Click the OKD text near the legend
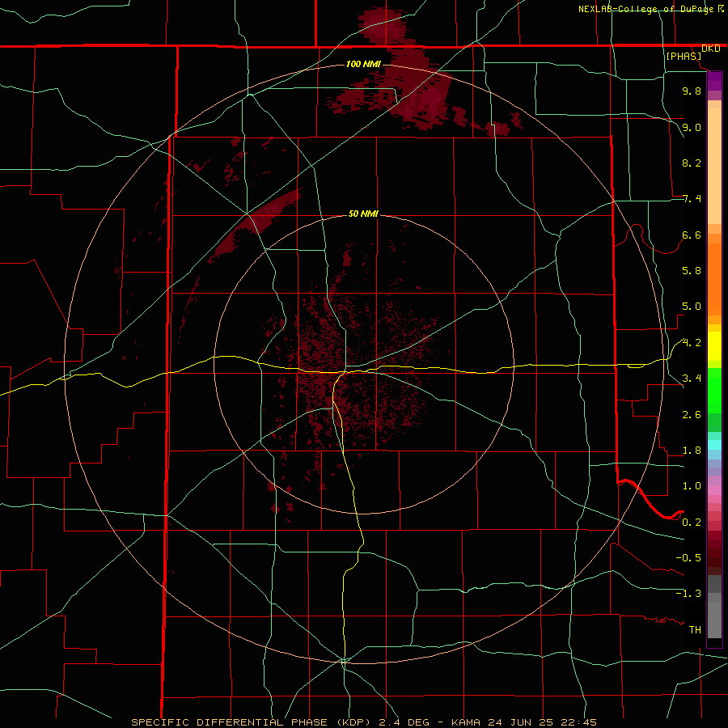The width and height of the screenshot is (728, 728). click(x=710, y=49)
